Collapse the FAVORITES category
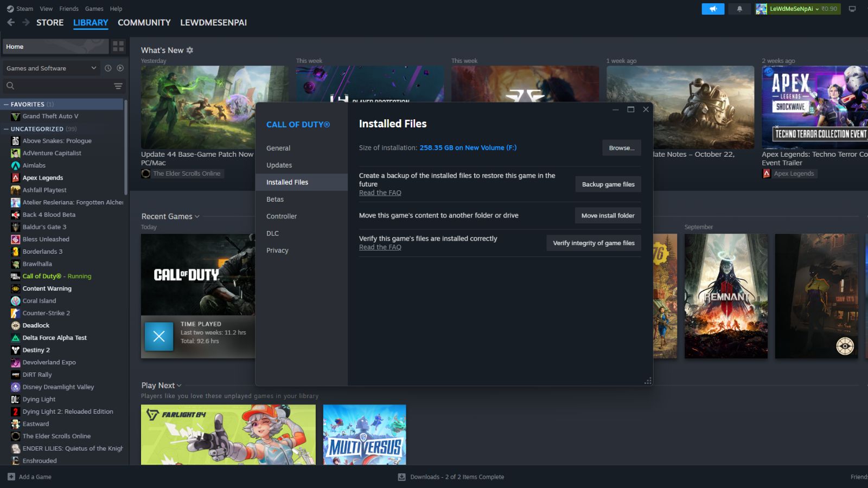 pos(7,104)
